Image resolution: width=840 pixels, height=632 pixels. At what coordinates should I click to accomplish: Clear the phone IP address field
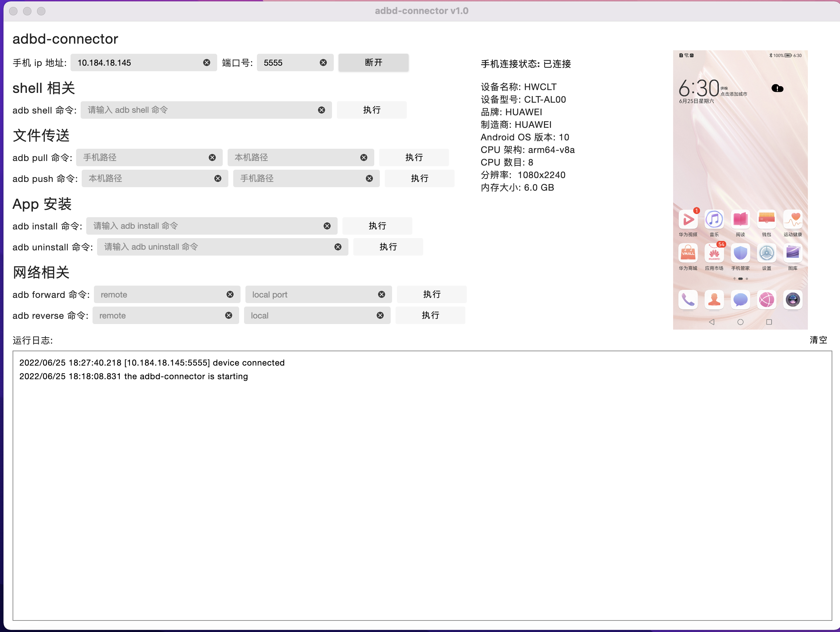point(207,63)
